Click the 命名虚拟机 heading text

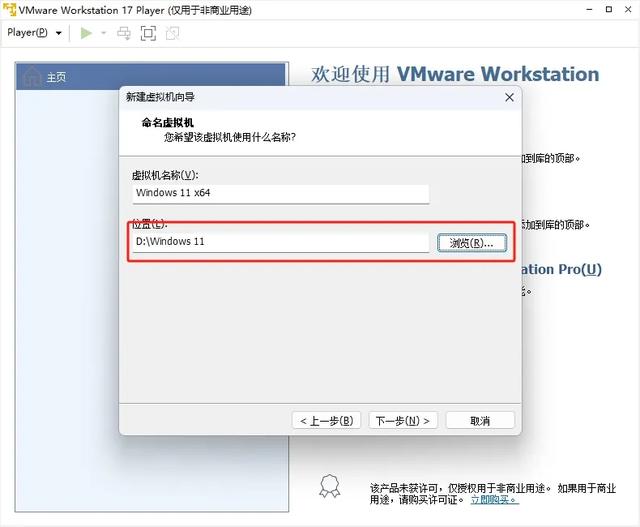coord(168,122)
